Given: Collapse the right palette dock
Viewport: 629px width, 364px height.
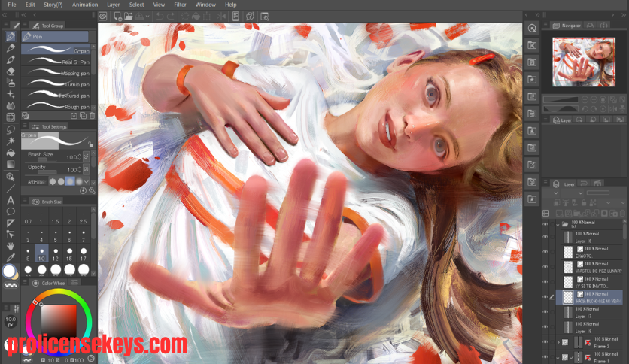Looking at the screenshot, I should tap(624, 15).
